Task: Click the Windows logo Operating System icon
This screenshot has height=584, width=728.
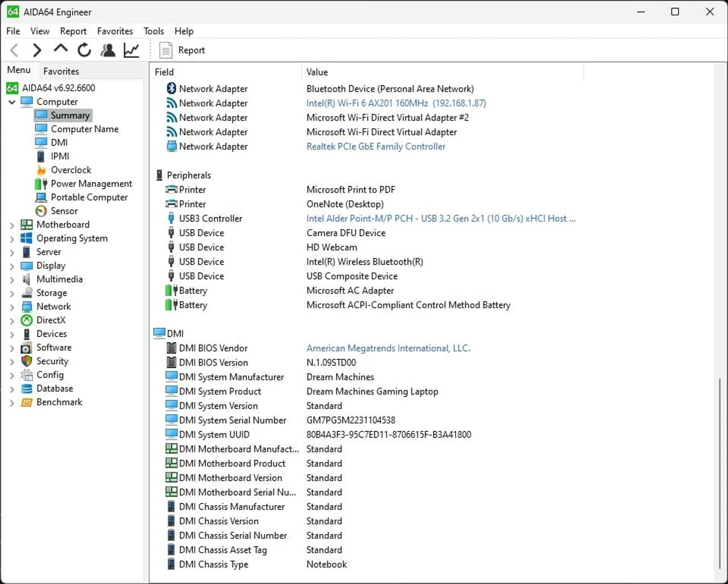Action: [x=27, y=238]
